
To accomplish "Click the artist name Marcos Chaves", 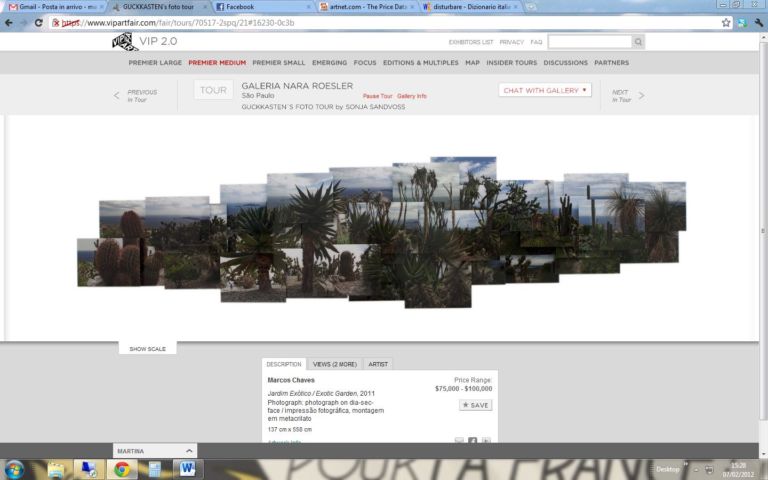I will tap(291, 380).
